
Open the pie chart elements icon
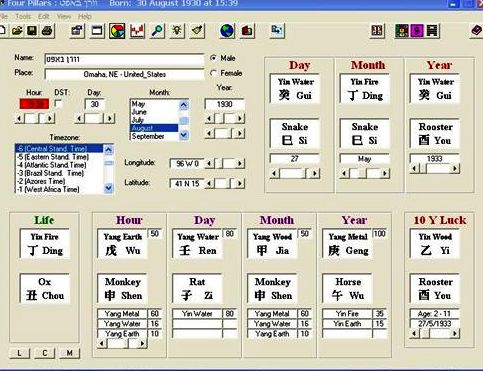click(117, 31)
